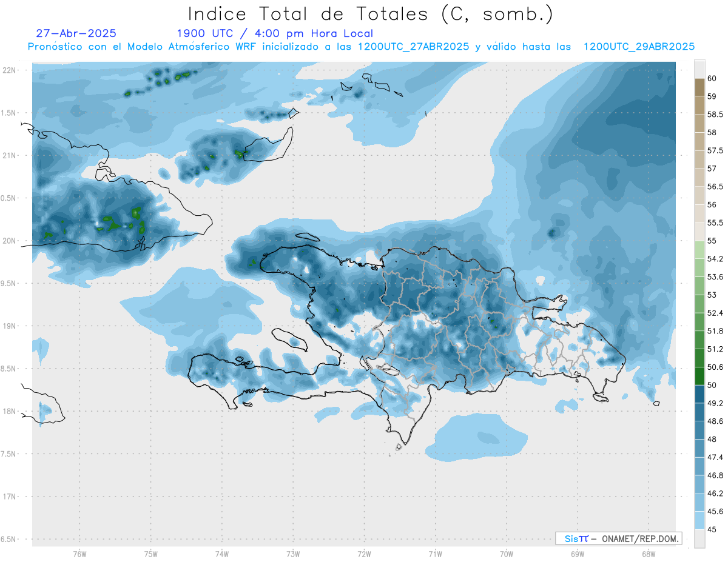Click the longitude label '76W'
Viewport: 728px width, 562px height.
[x=79, y=554]
